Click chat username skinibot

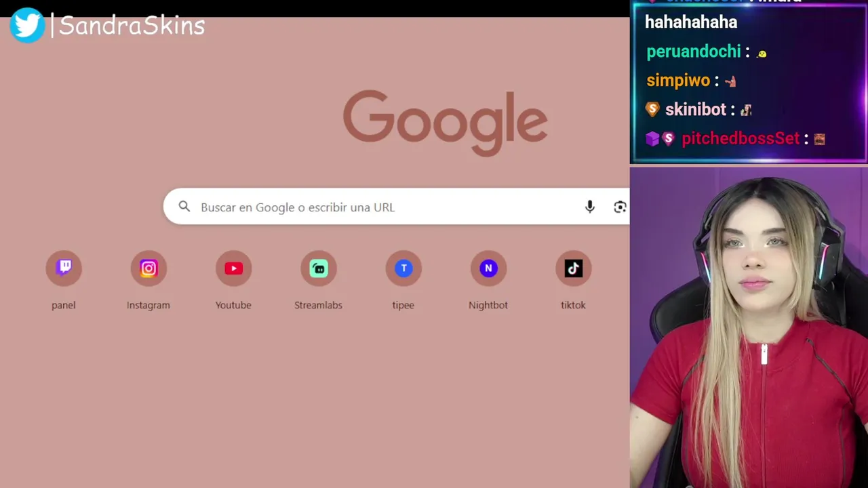695,109
